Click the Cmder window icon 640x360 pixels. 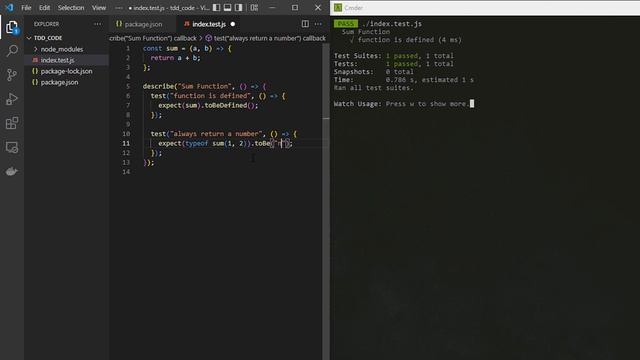coord(338,7)
